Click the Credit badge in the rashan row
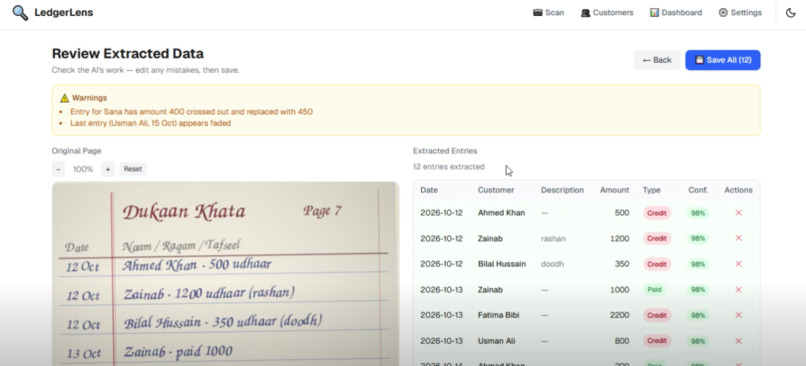The height and width of the screenshot is (366, 806). coord(656,239)
